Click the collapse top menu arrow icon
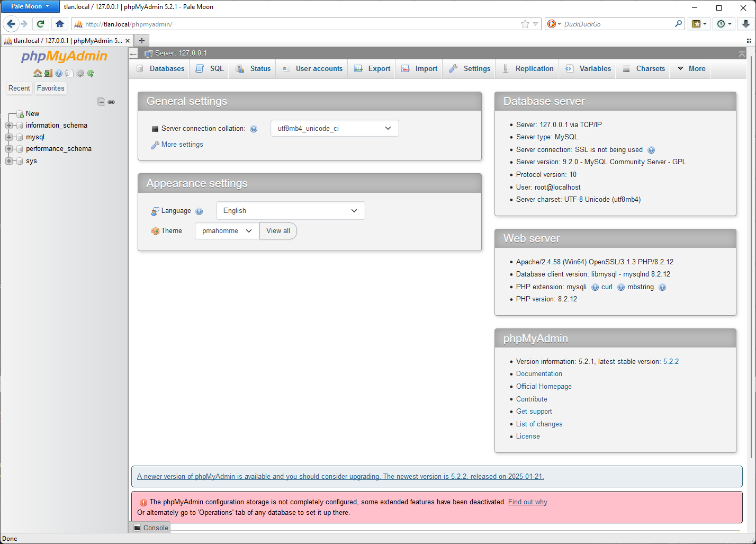756x544 pixels. click(x=742, y=54)
